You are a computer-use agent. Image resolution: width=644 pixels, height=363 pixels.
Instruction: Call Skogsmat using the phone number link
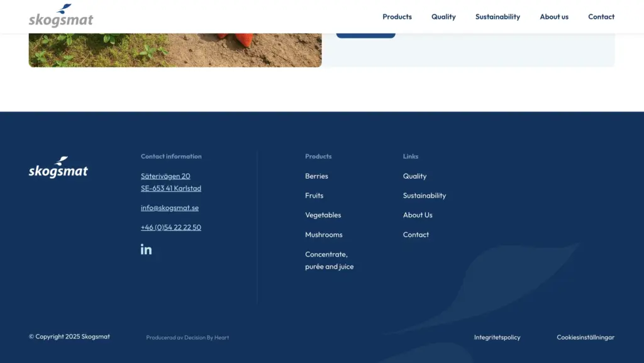tap(170, 227)
